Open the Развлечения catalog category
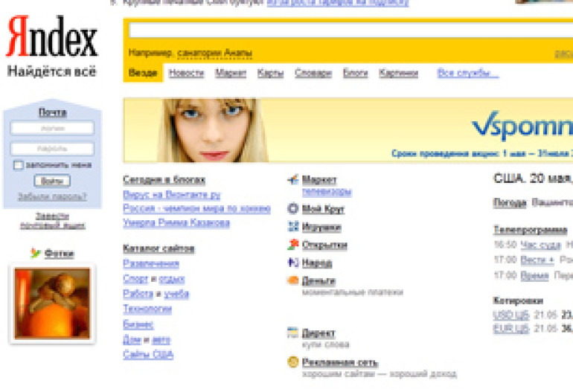Viewport: 573px width, 392px height. [151, 263]
